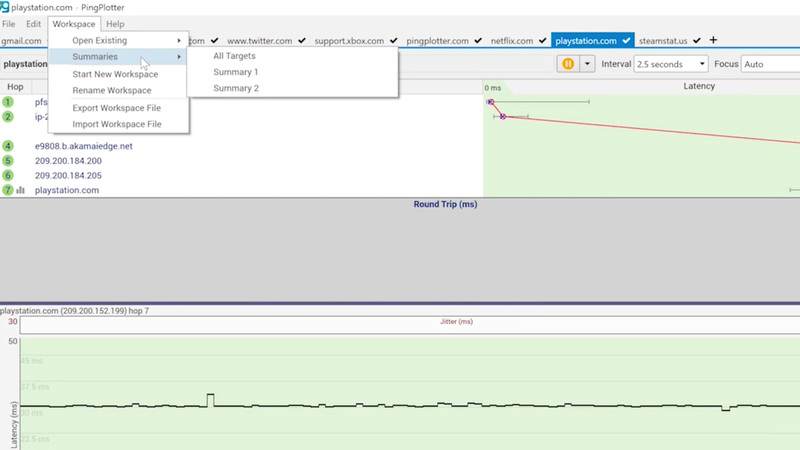Screen dimensions: 800x450
Task: Open Summary 1
Action: tap(235, 72)
